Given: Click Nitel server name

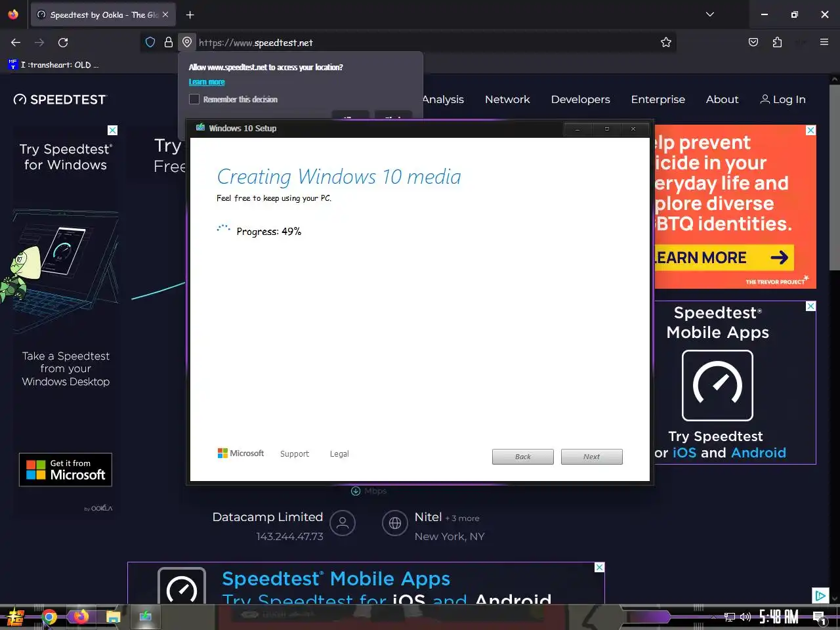Looking at the screenshot, I should point(428,517).
